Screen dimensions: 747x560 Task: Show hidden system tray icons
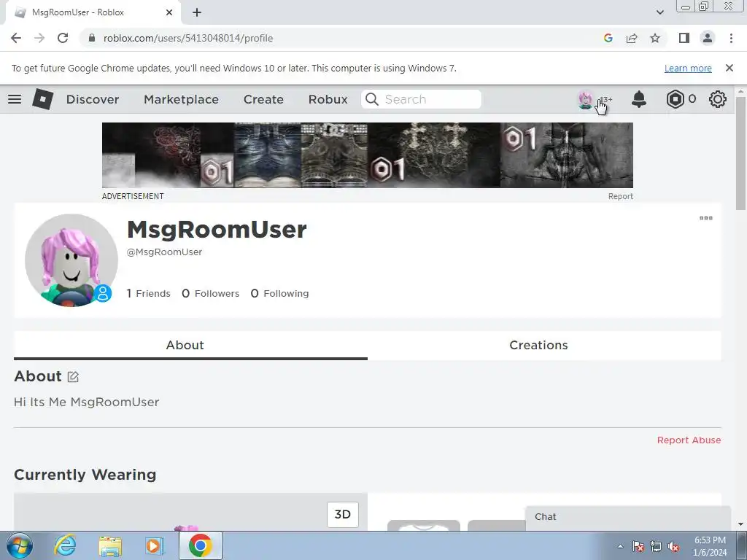coord(620,547)
